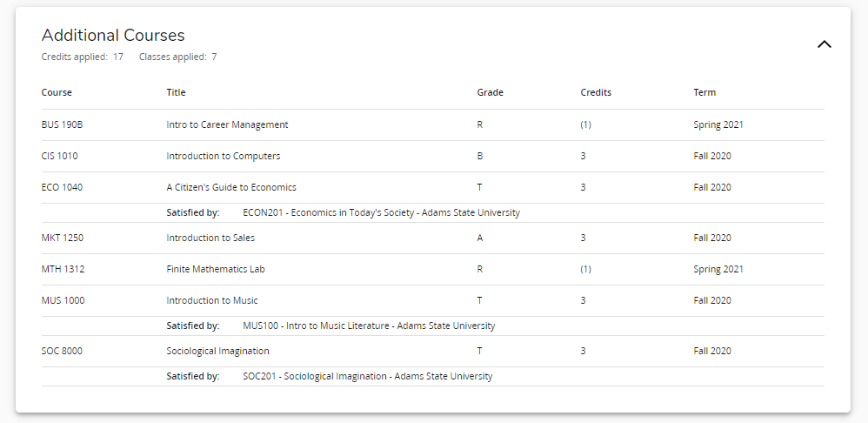Select Finite Mathematics Lab title
The height and width of the screenshot is (423, 868).
click(216, 269)
